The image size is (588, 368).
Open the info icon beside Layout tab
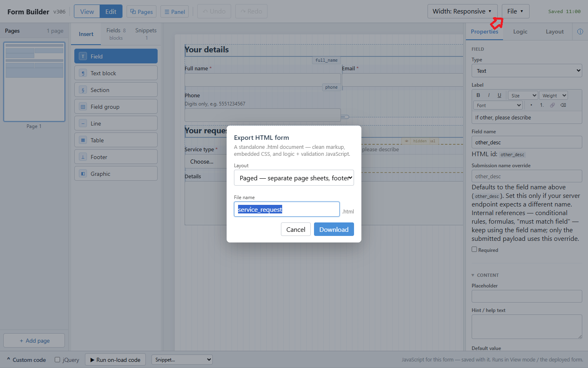coord(580,31)
